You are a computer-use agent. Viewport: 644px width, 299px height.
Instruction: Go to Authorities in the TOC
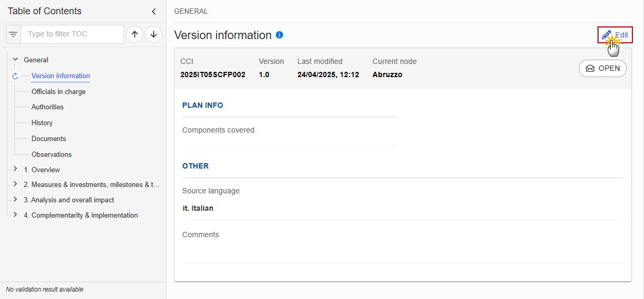48,107
